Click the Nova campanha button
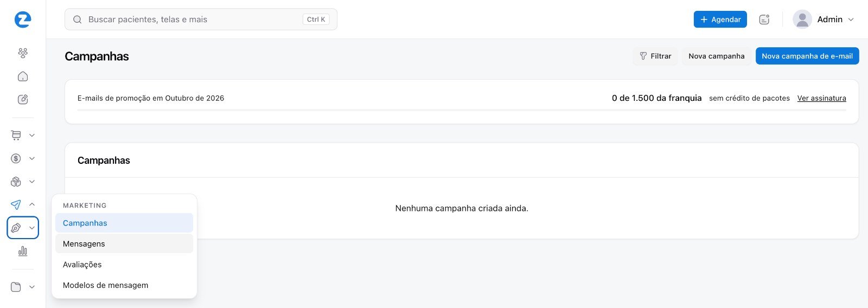Image resolution: width=868 pixels, height=308 pixels. (x=717, y=56)
